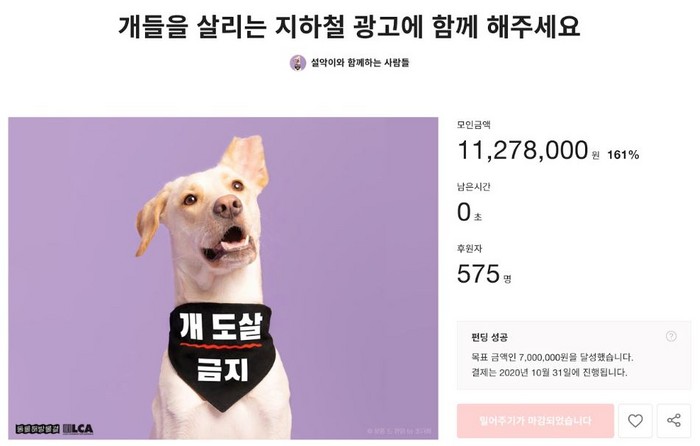This screenshot has height=446, width=700.
Task: Click the 모인금액 label
Action: tap(474, 125)
